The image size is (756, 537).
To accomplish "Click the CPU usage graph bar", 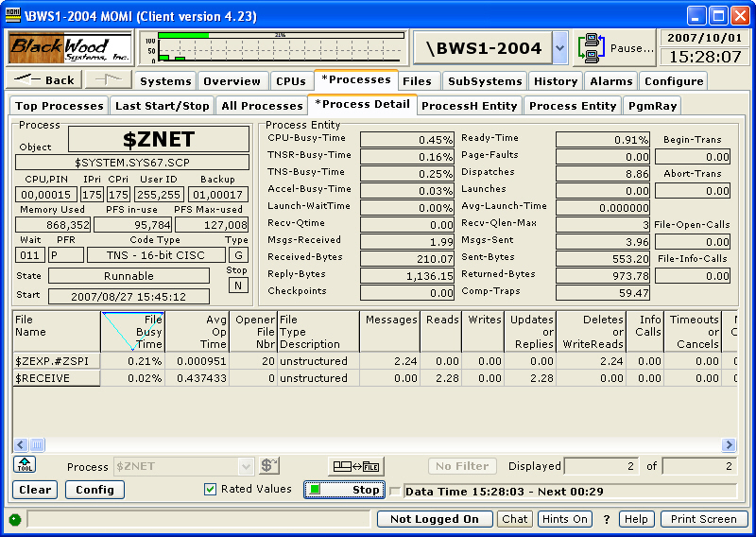I will [274, 47].
